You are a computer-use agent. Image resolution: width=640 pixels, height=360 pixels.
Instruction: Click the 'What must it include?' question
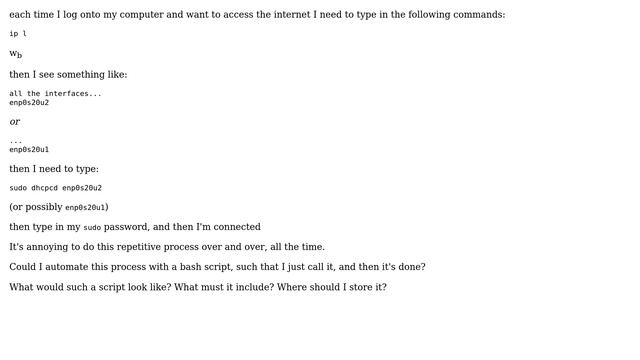point(224,287)
